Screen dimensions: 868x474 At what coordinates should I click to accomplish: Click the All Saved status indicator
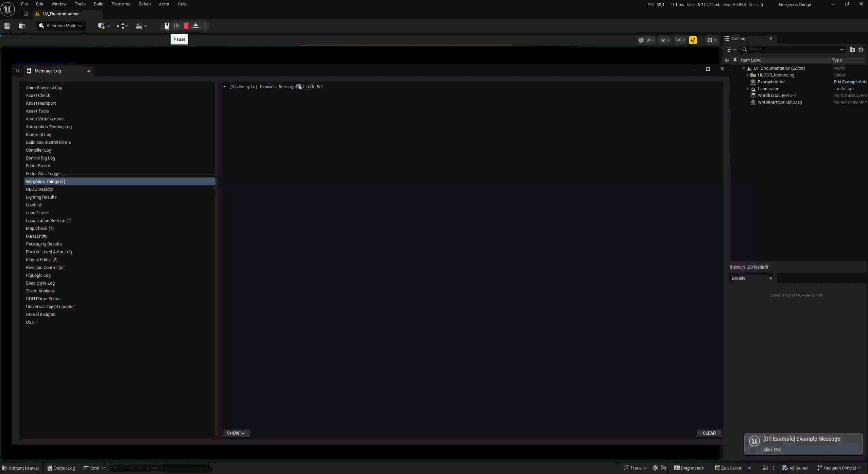(x=795, y=468)
